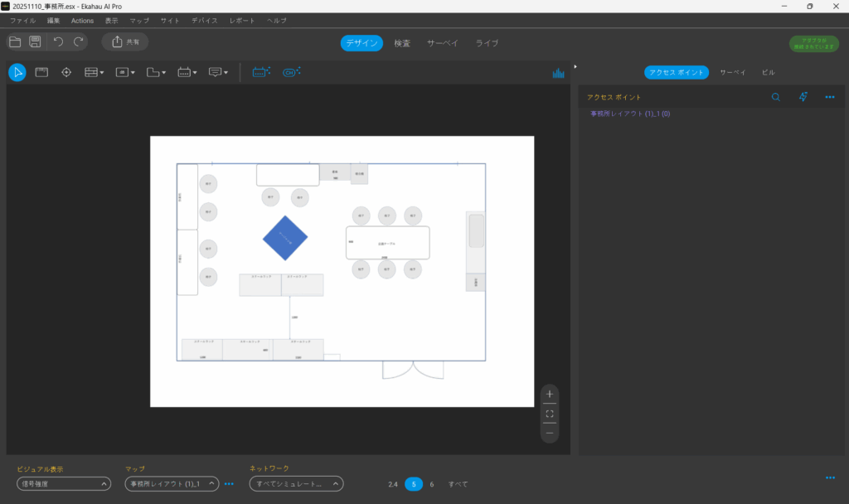The width and height of the screenshot is (849, 504).
Task: Click the map alignment target tool
Action: coord(66,72)
